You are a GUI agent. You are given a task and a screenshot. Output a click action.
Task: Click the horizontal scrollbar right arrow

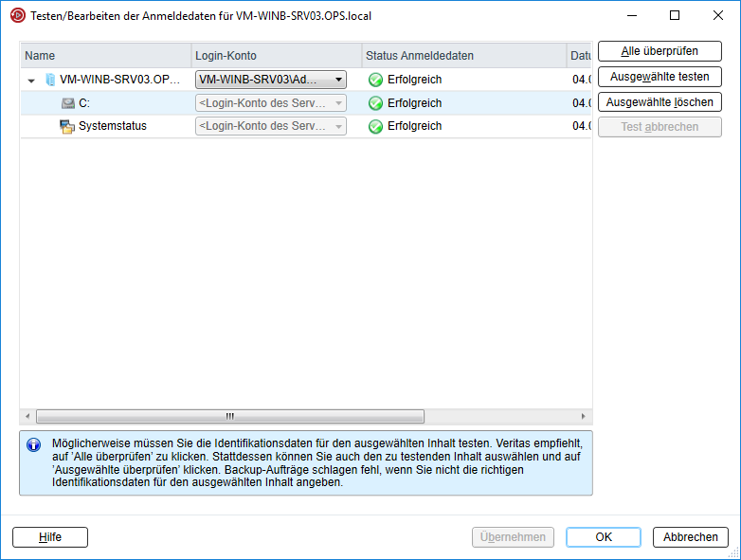click(584, 416)
